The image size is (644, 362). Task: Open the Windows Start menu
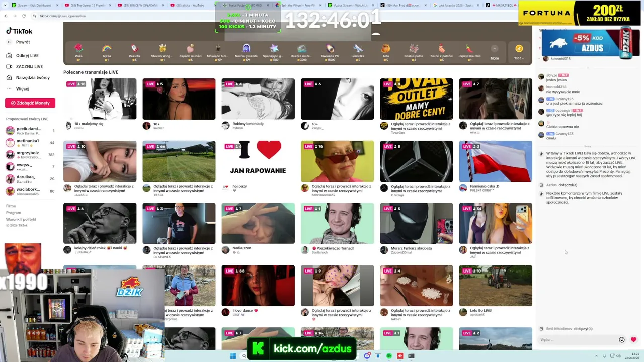[x=233, y=356]
